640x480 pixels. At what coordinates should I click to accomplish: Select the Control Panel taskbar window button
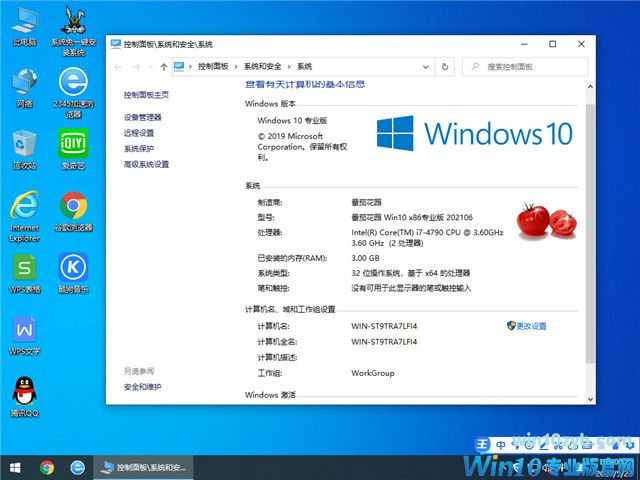[143, 468]
